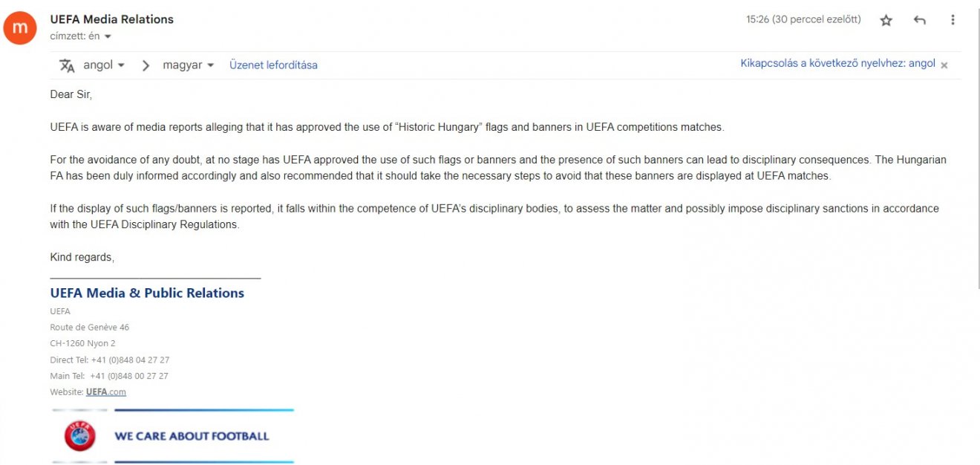The width and height of the screenshot is (980, 465).
Task: Star this UEFA Media Relations email
Action: [886, 21]
